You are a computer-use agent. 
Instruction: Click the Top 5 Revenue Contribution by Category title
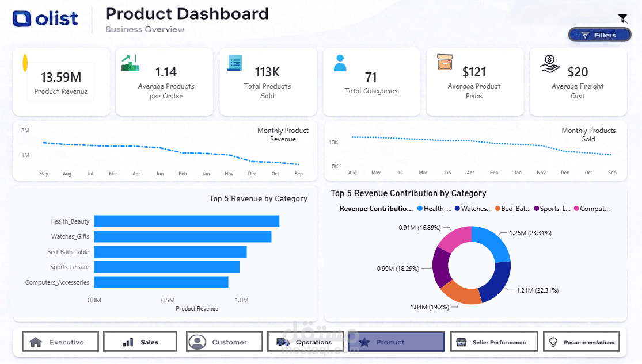click(x=409, y=193)
